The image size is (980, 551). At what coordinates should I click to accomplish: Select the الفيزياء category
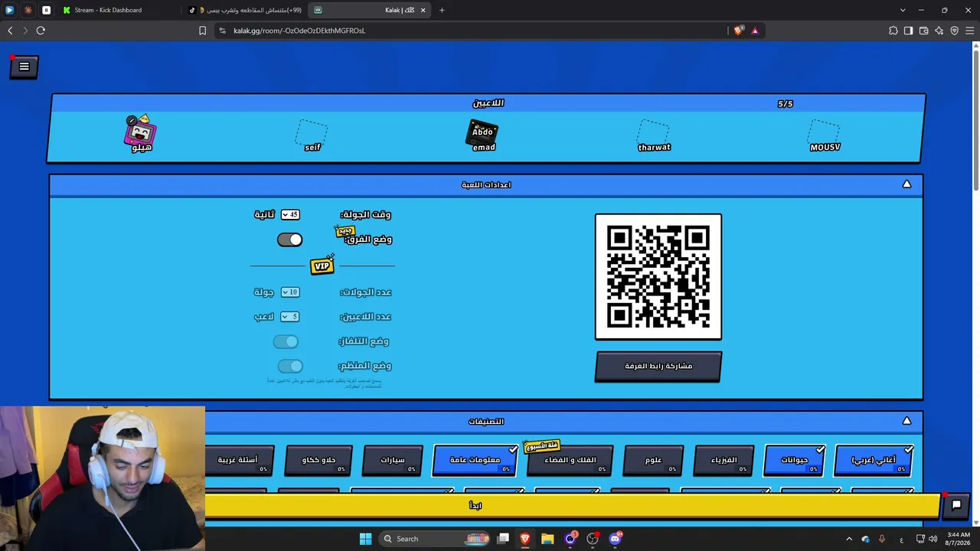724,461
